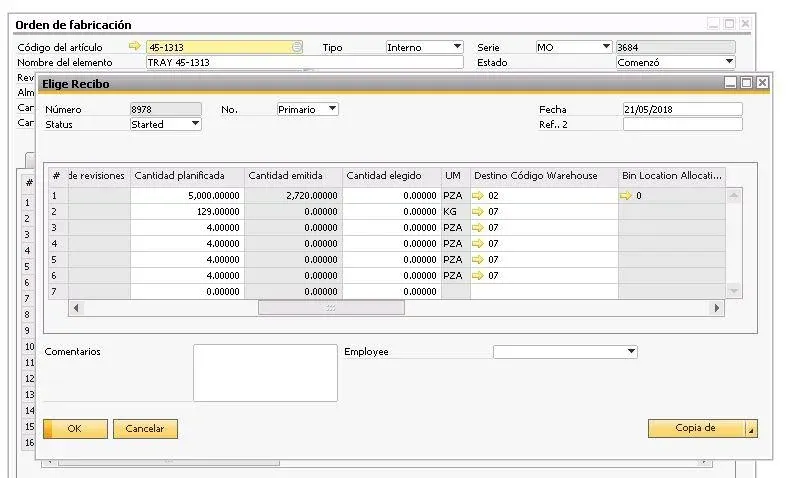Click the table horizontal scrollbar thumb
789x478 pixels.
point(331,308)
